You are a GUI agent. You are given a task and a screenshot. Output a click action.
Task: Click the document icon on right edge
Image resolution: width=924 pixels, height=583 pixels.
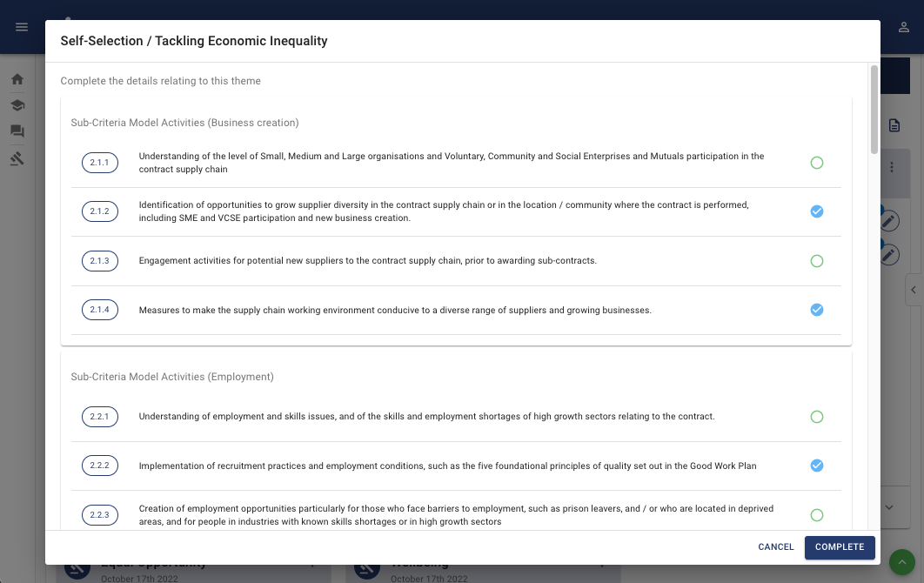(x=894, y=125)
